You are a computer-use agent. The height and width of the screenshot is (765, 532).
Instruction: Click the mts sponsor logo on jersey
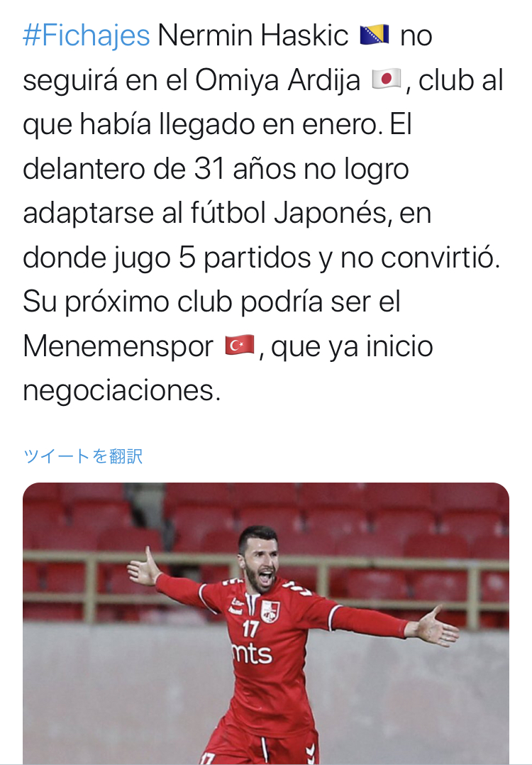tap(252, 654)
